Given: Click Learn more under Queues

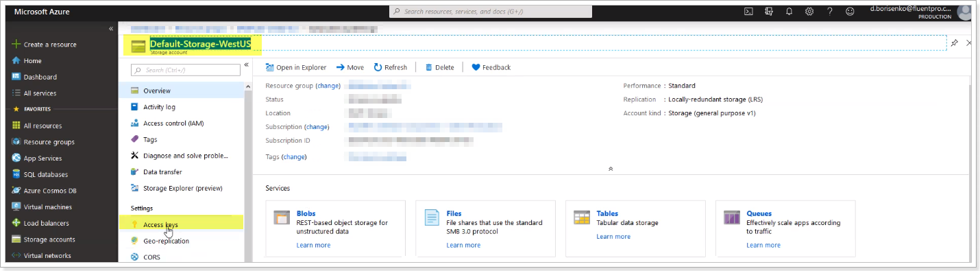Looking at the screenshot, I should pos(763,245).
